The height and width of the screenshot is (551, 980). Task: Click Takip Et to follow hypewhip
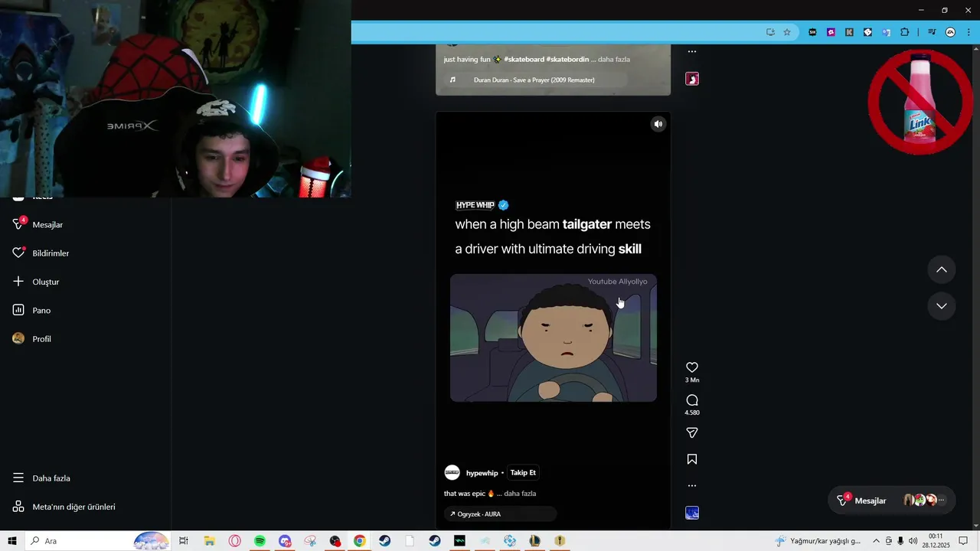click(x=523, y=473)
